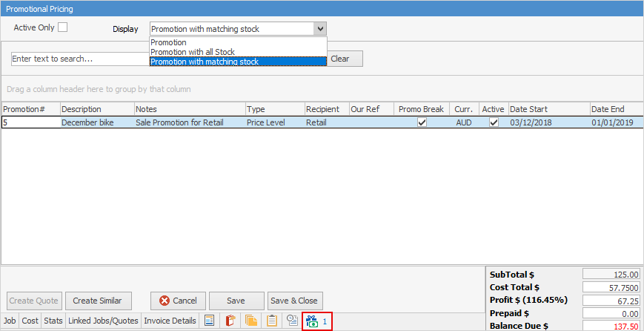Sort by the Curr. column header
The width and height of the screenshot is (644, 331).
coord(464,109)
